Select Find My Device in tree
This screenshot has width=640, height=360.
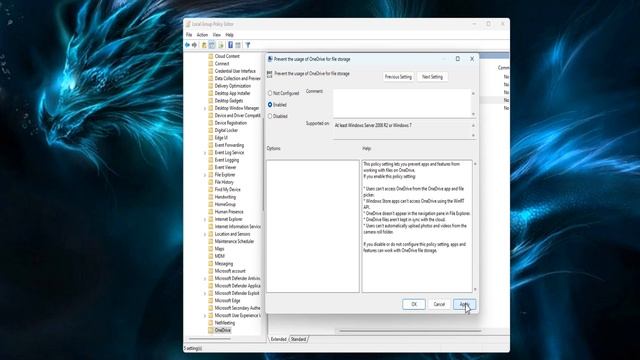pos(227,190)
